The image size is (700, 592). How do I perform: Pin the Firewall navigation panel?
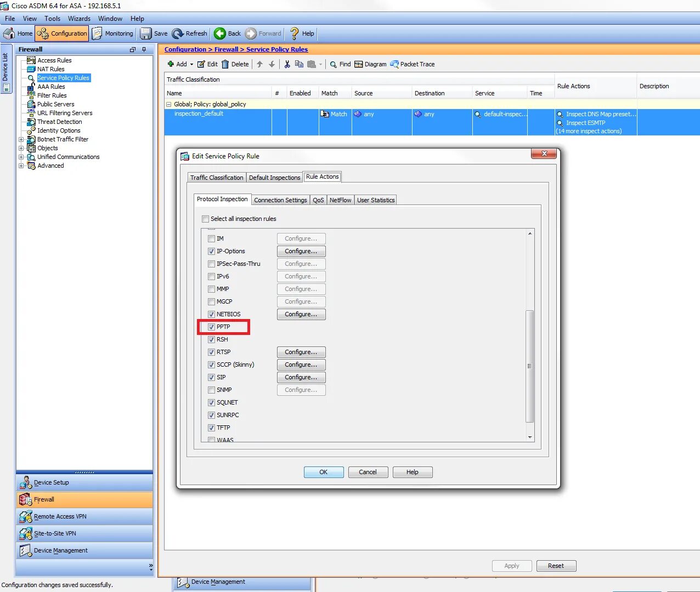click(144, 49)
